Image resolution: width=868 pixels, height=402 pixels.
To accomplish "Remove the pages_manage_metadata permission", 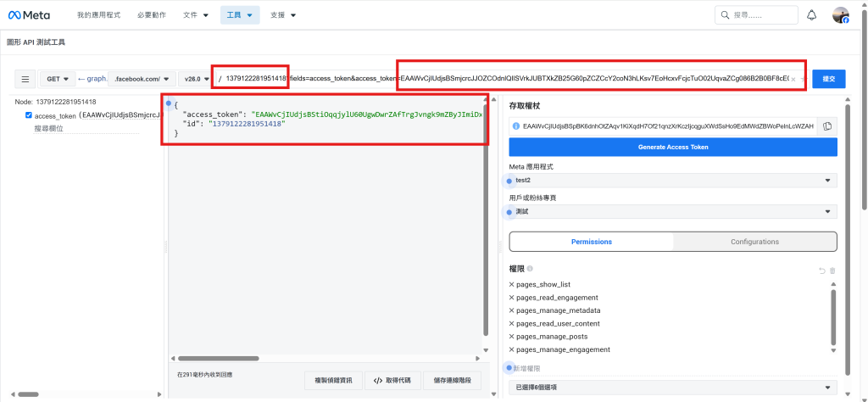I will pyautogui.click(x=511, y=310).
